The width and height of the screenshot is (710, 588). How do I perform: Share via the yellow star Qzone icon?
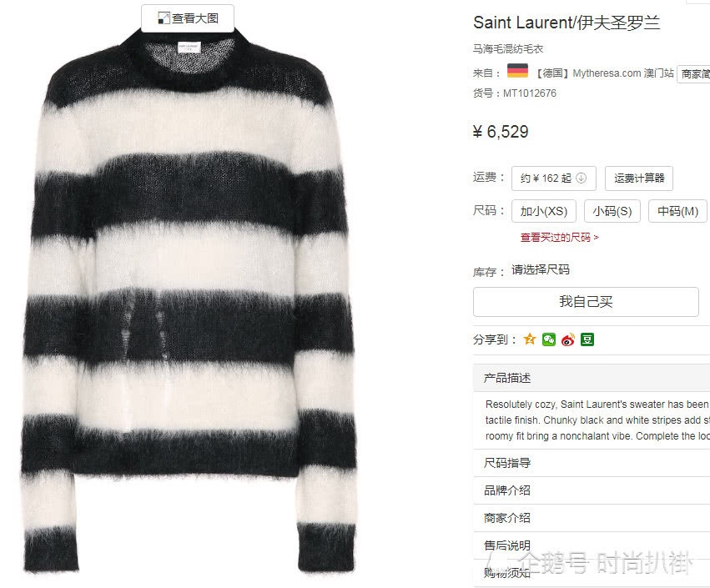point(529,339)
